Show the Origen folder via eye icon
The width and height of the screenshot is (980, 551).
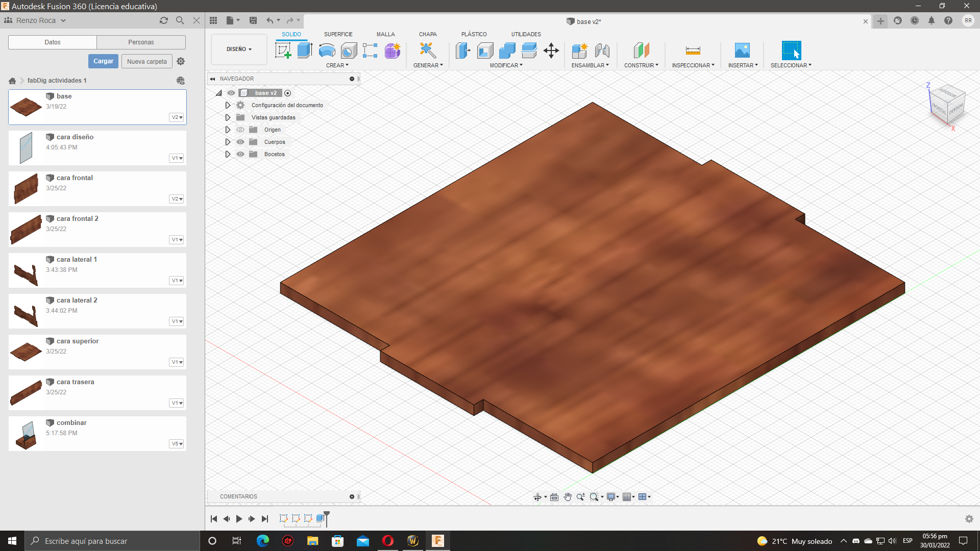coord(240,130)
